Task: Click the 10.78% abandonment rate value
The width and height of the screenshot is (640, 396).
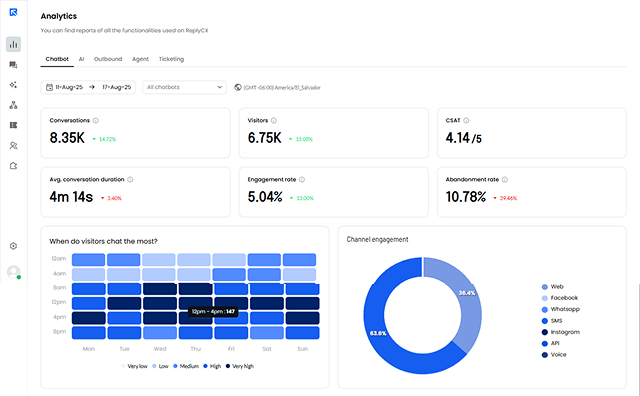Action: (466, 197)
